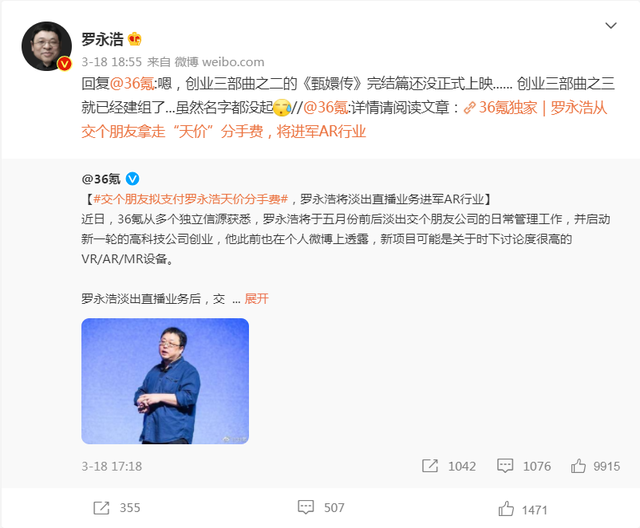The height and width of the screenshot is (528, 640).
Task: Open the 36氪独家 article link
Action: pos(344,120)
